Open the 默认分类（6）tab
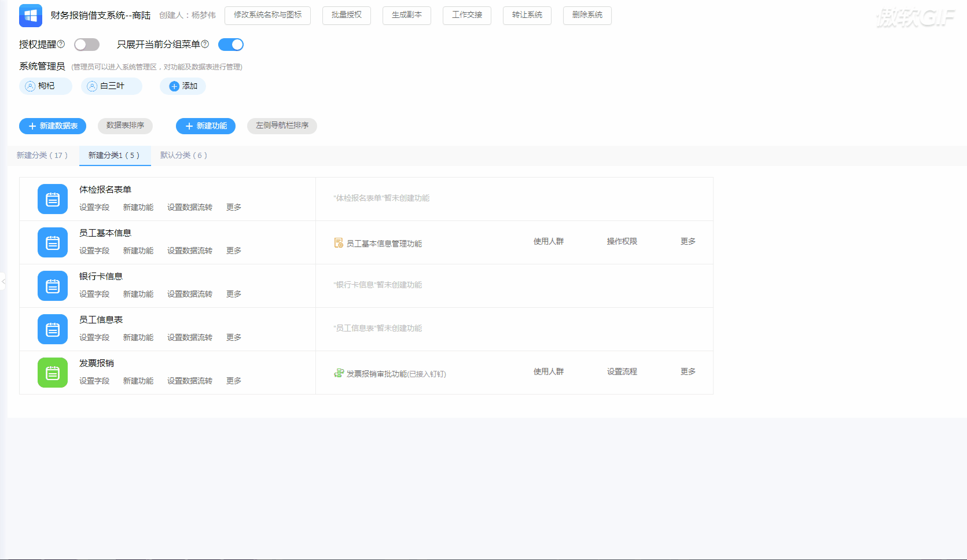The width and height of the screenshot is (967, 560). point(183,155)
